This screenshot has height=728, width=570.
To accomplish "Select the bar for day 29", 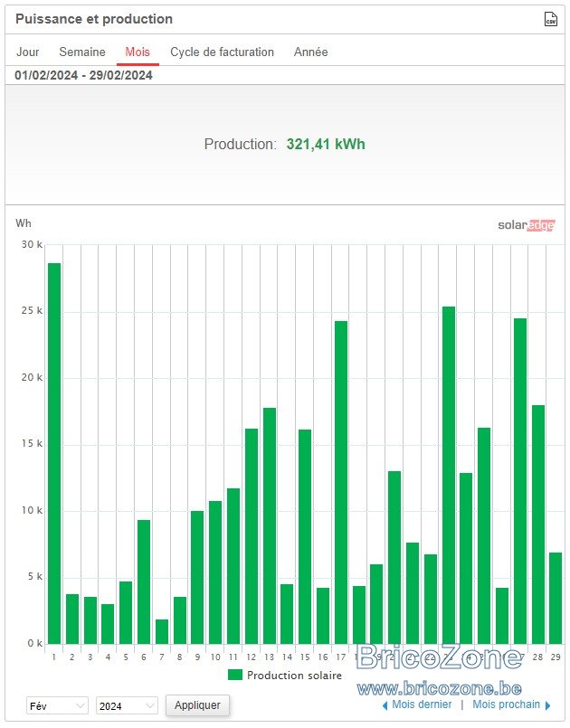I will click(556, 598).
